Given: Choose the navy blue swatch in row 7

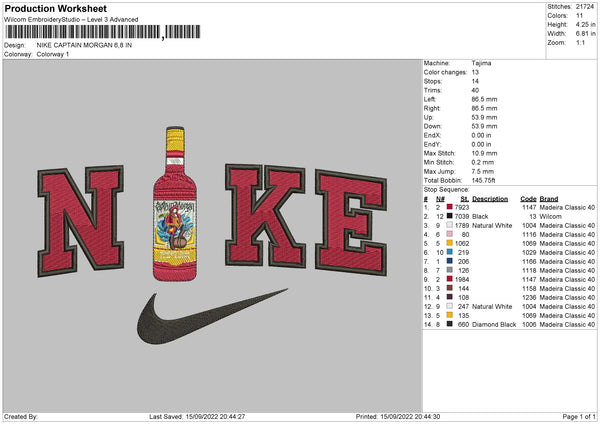Looking at the screenshot, I should click(x=450, y=261).
